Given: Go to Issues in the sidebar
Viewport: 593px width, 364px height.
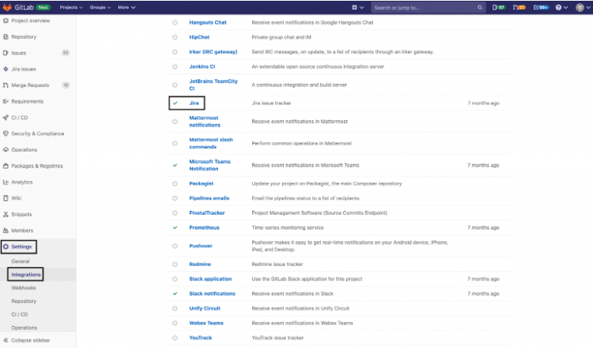Looking at the screenshot, I should click(x=14, y=53).
